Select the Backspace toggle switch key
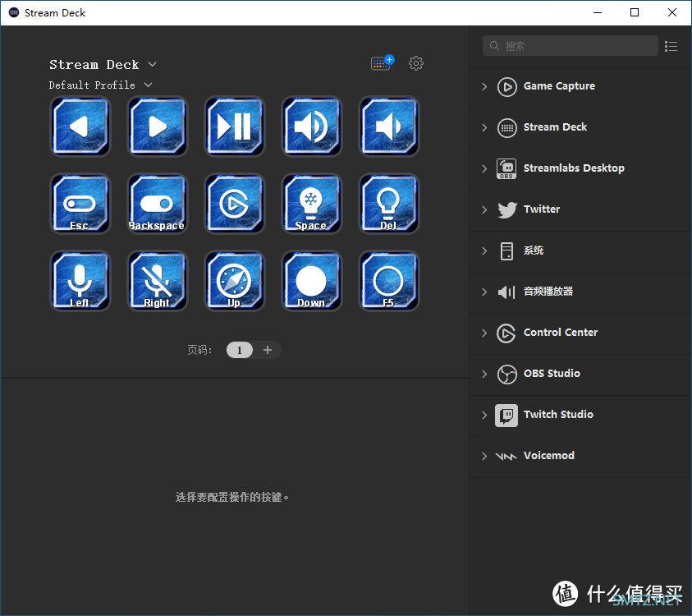Screen dimensions: 692x616 (x=157, y=203)
